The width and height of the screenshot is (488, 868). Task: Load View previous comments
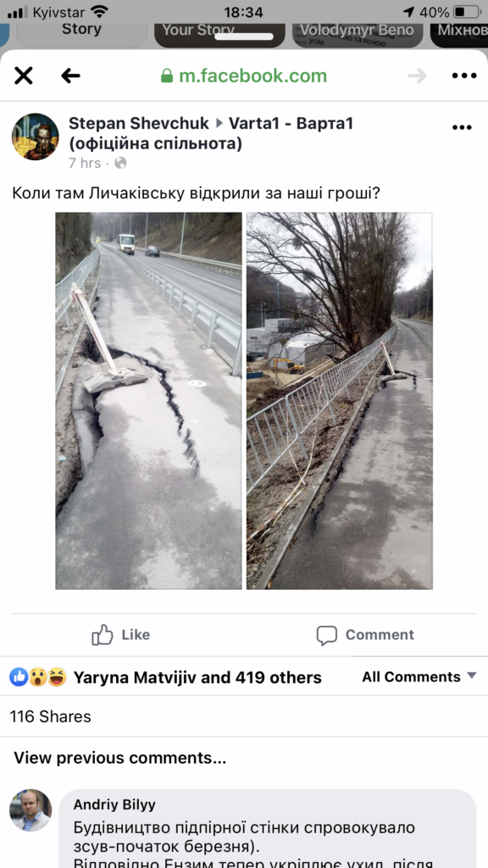[120, 757]
